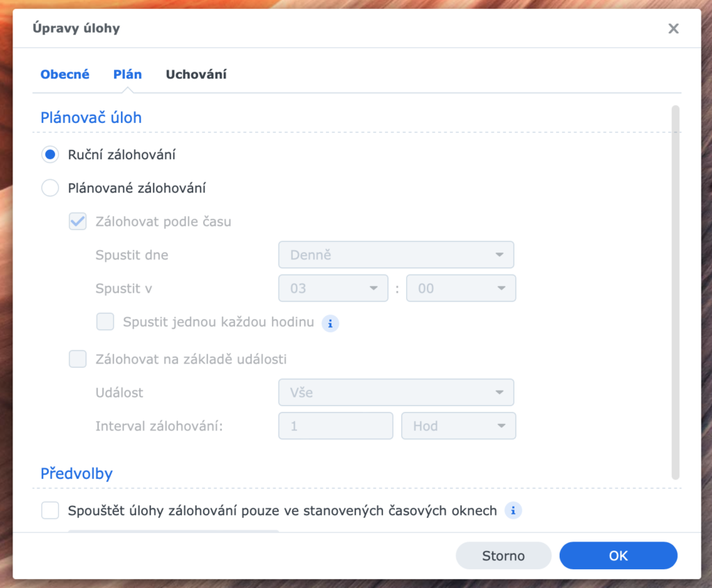The image size is (712, 588).
Task: Click info icon next to časových oknech option
Action: 513,510
